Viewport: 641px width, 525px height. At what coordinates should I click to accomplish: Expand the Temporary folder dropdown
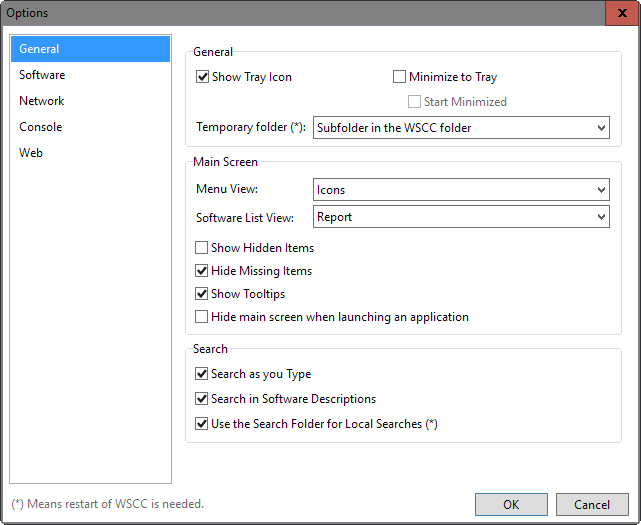coord(461,128)
